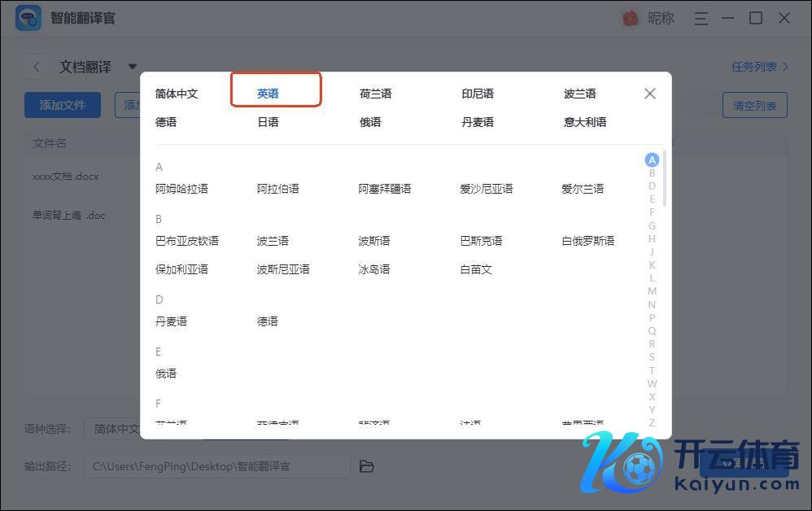Jump to letter A in alphabet index
This screenshot has height=511, width=812.
[x=652, y=160]
